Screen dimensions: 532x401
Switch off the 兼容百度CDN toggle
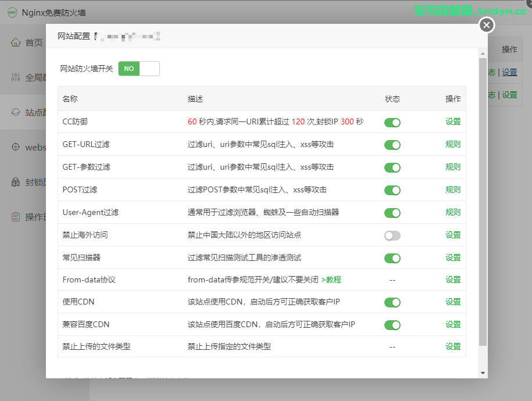(x=392, y=324)
